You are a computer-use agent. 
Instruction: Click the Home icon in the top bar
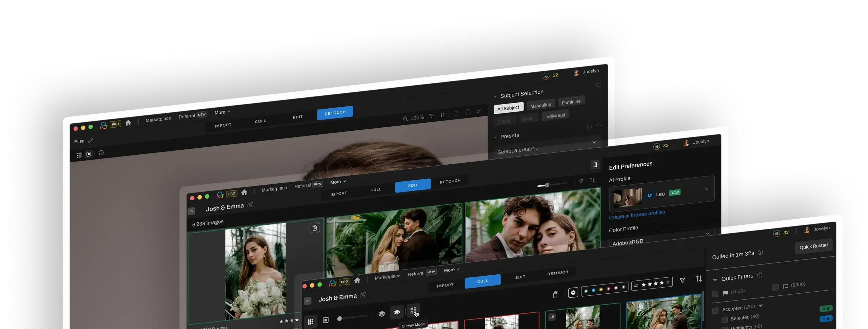(x=358, y=280)
